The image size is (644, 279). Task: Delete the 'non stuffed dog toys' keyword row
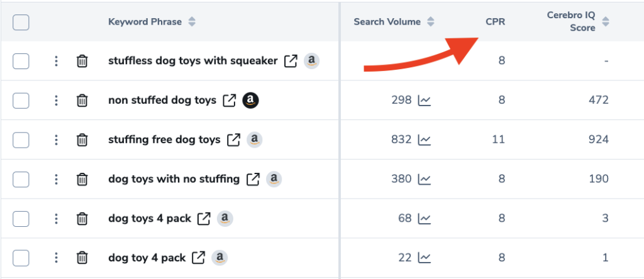(82, 101)
